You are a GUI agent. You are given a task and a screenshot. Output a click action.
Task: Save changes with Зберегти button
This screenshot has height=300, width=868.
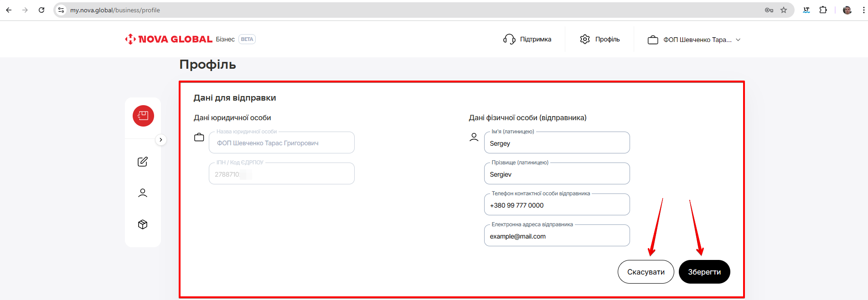pyautogui.click(x=704, y=272)
